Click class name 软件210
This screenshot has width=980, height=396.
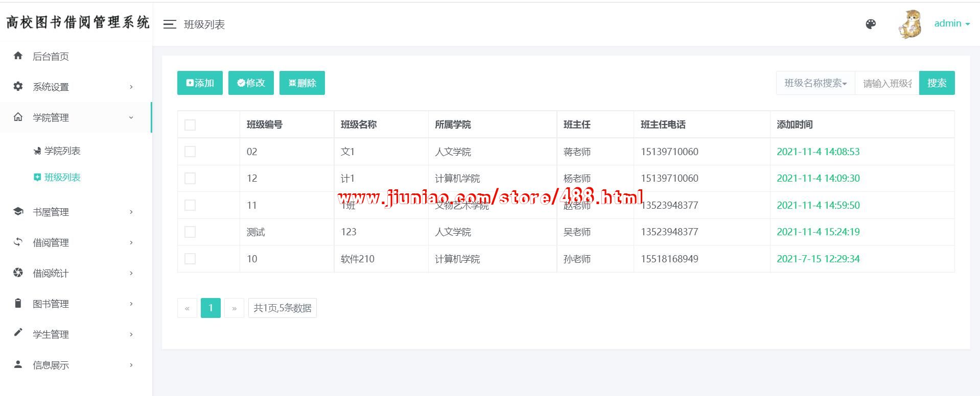click(x=358, y=259)
